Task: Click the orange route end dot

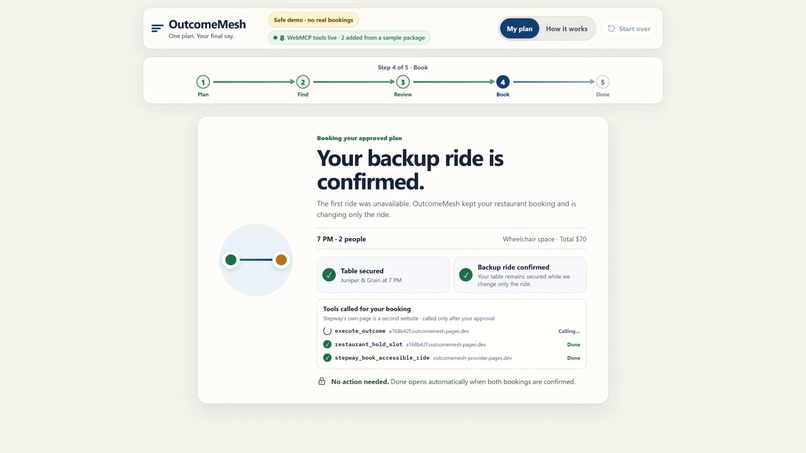Action: tap(281, 260)
